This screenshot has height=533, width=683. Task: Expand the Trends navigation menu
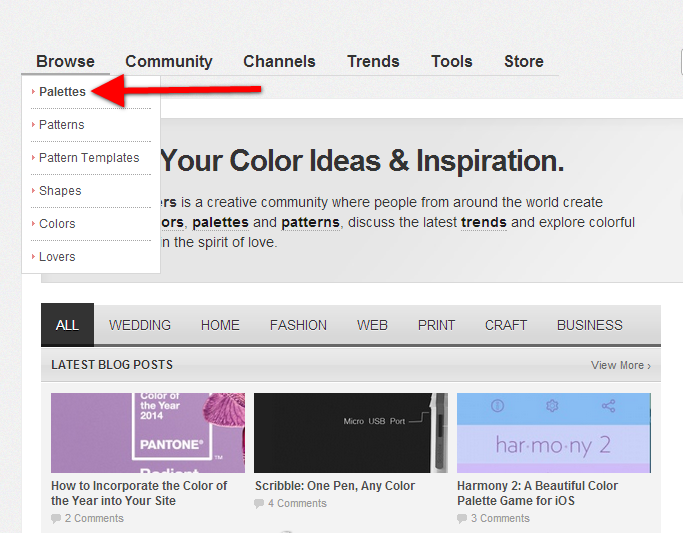point(373,62)
